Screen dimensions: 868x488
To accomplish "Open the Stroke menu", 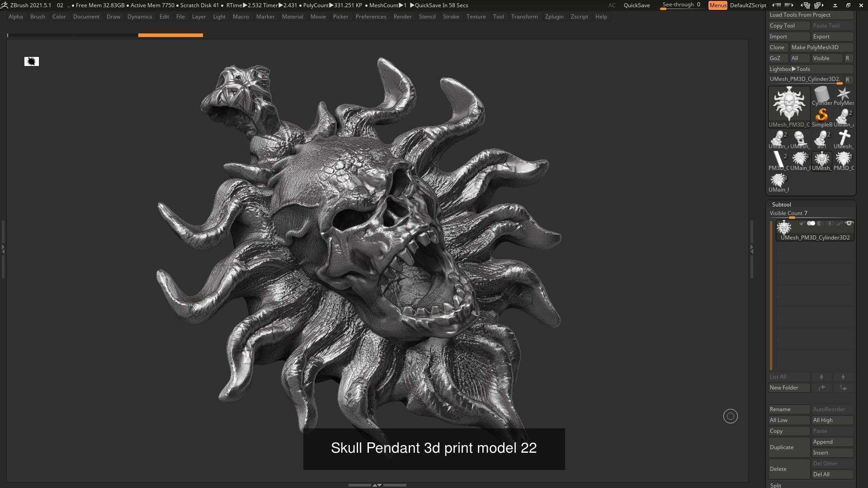I will [451, 17].
